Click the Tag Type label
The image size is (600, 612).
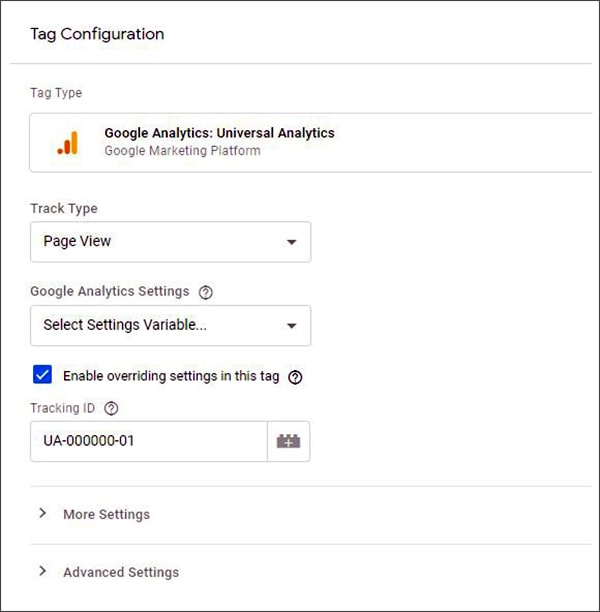pos(56,93)
